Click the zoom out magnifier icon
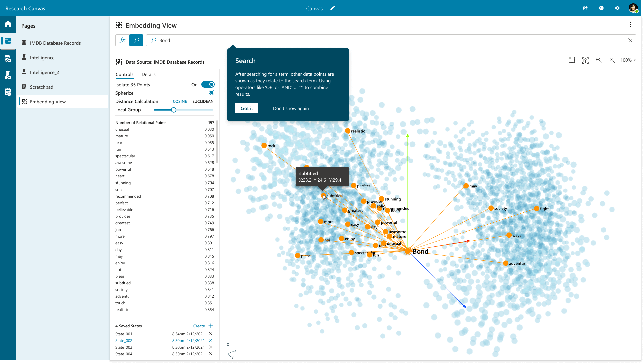 [599, 60]
